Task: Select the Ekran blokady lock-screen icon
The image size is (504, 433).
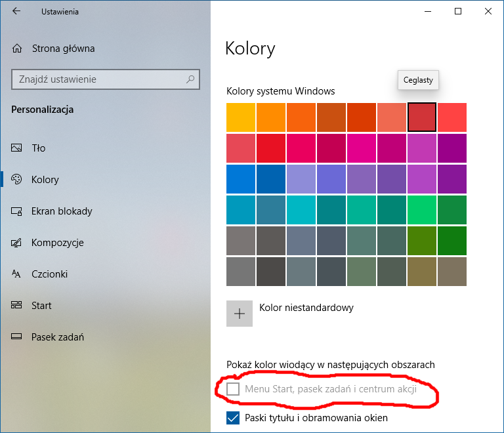Action: click(x=16, y=211)
